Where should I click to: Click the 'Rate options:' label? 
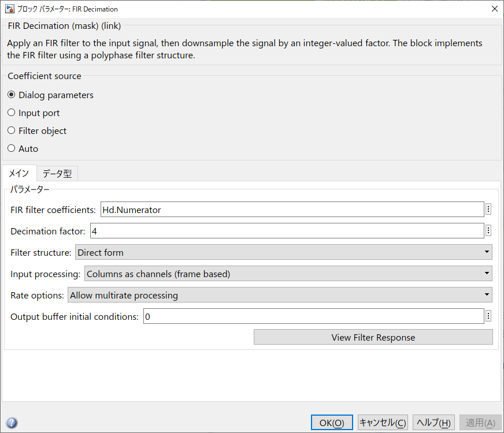pyautogui.click(x=38, y=295)
